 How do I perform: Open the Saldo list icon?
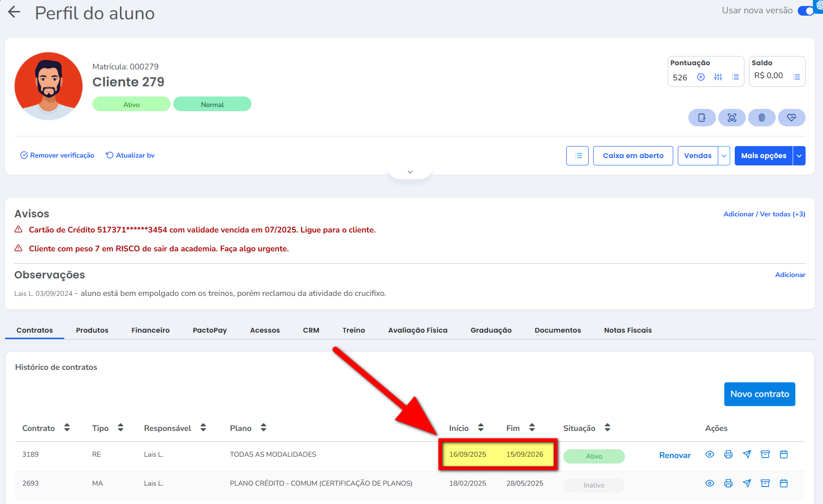(x=796, y=77)
